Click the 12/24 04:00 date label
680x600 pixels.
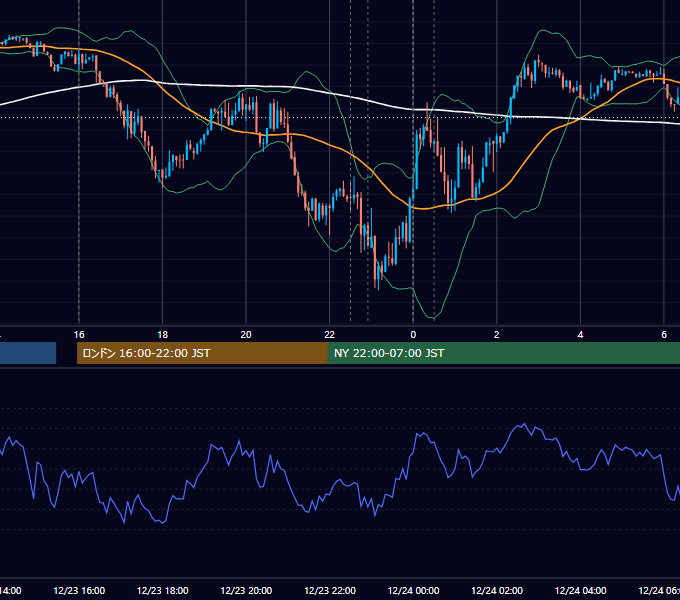(x=581, y=590)
